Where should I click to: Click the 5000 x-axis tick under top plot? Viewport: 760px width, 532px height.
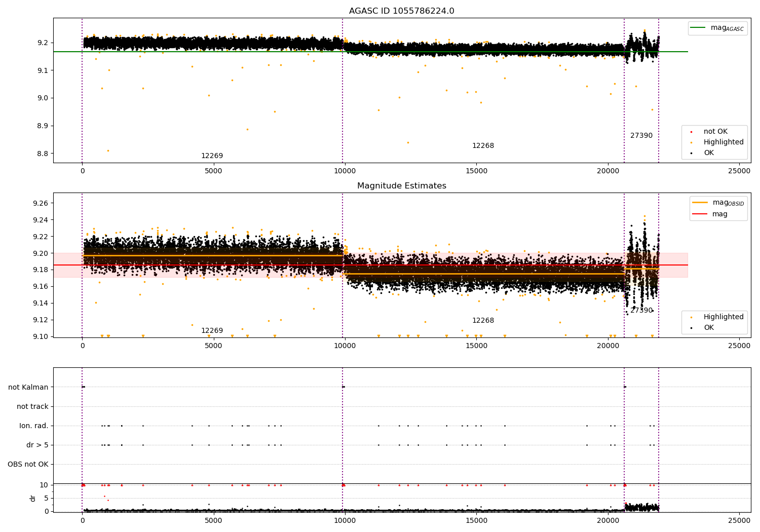(214, 171)
